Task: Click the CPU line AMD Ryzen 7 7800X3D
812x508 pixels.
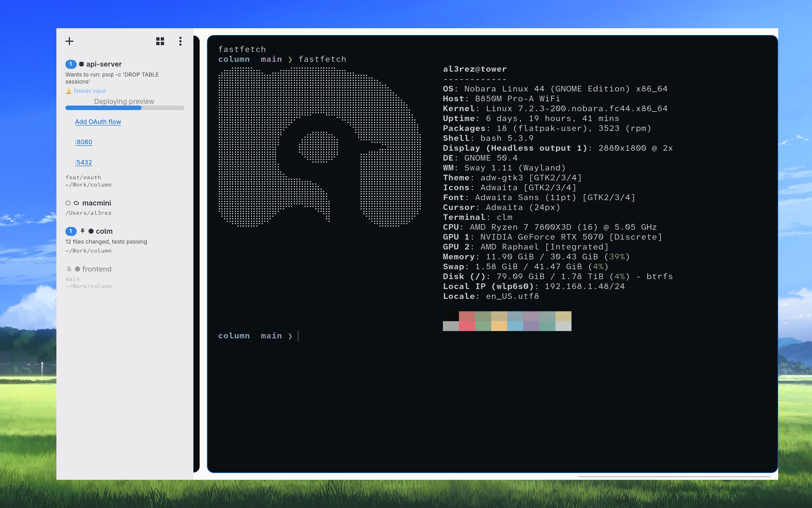Action: (x=550, y=227)
